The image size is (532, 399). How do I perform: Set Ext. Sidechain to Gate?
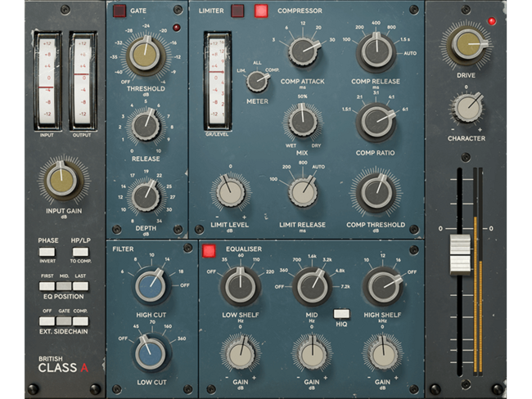point(64,321)
